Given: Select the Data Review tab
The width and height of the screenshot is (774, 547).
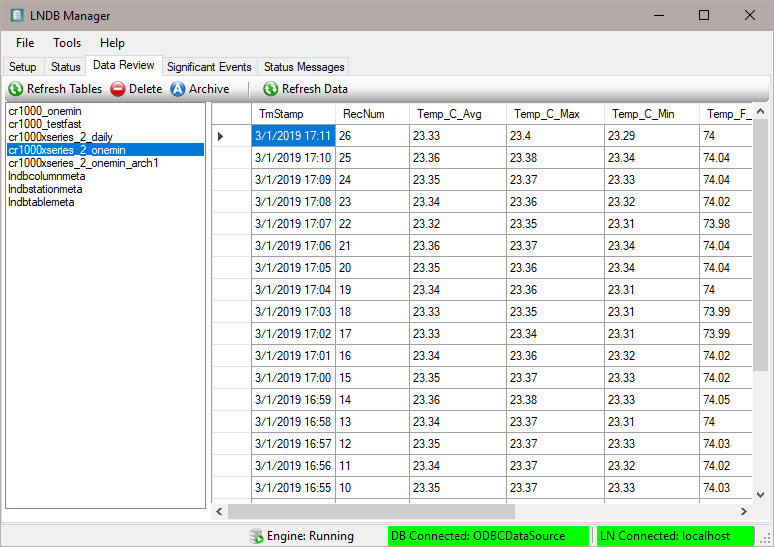Looking at the screenshot, I should 124,65.
